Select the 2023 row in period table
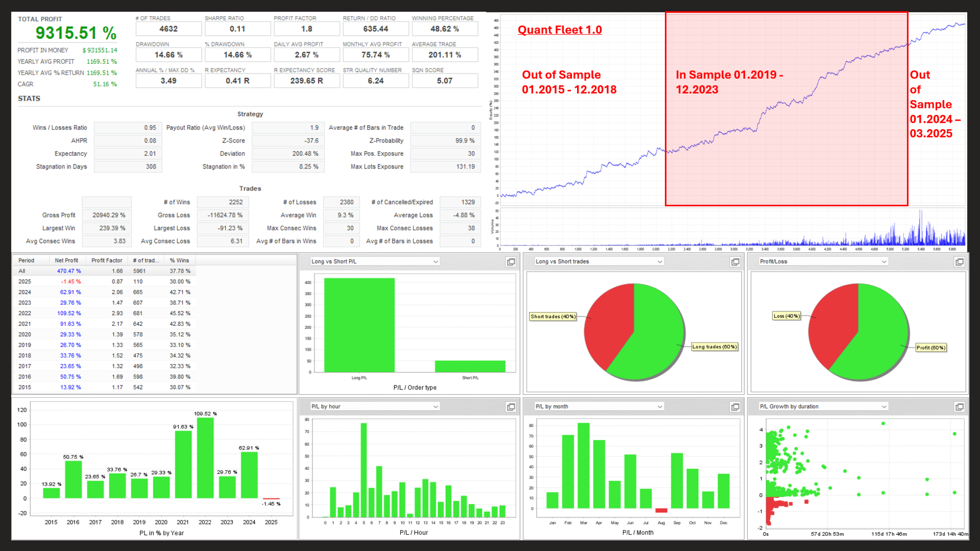The width and height of the screenshot is (980, 551). tap(104, 303)
